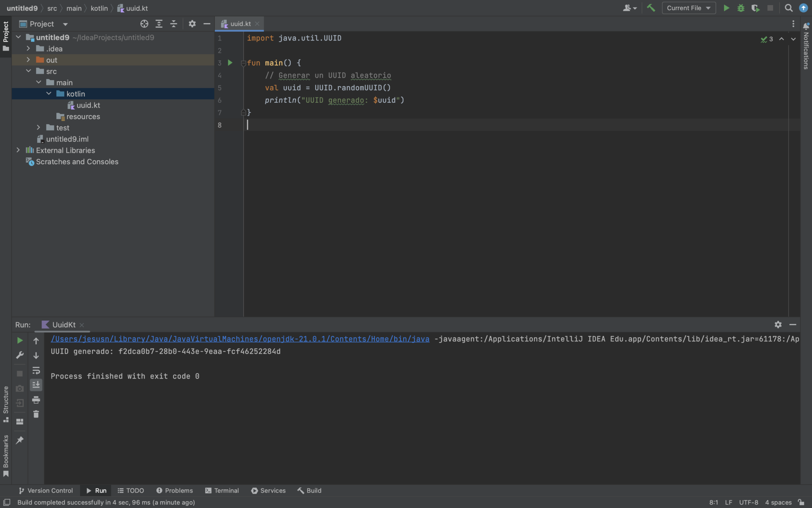The height and width of the screenshot is (508, 812).
Task: Toggle scroll to end in Run console
Action: click(x=36, y=385)
